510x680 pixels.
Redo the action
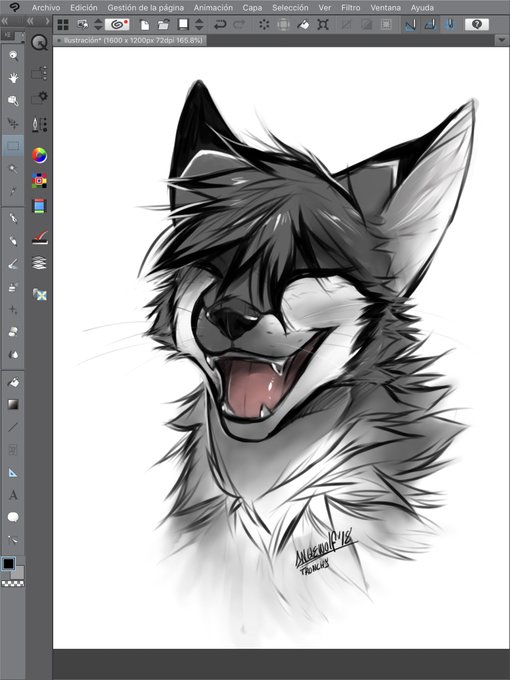(x=239, y=25)
